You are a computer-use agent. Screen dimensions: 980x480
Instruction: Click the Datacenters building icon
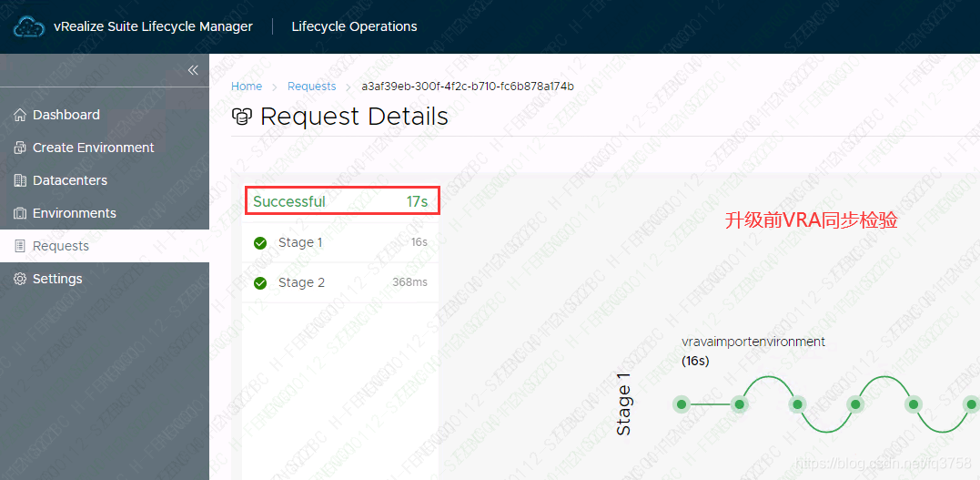(21, 180)
